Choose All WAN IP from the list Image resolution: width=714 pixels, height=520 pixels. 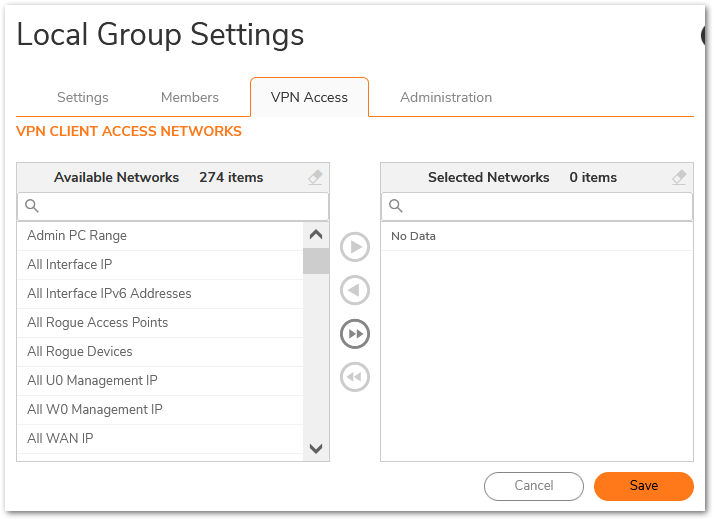tap(60, 439)
